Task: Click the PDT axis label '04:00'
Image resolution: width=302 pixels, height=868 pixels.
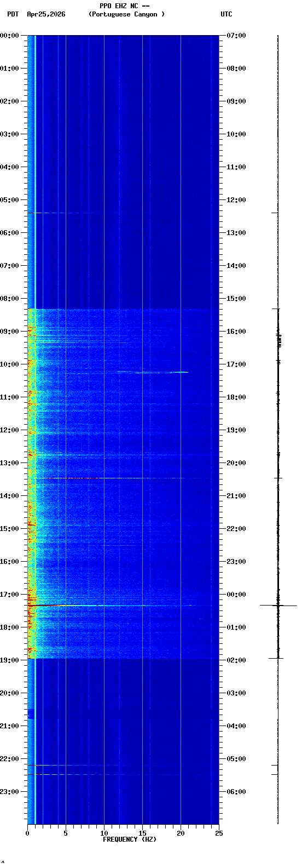Action: pyautogui.click(x=9, y=167)
